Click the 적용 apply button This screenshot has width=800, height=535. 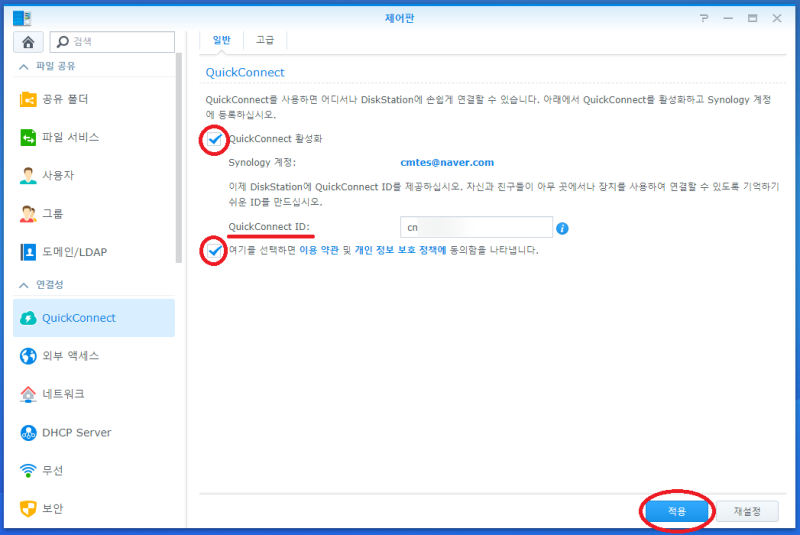point(677,511)
